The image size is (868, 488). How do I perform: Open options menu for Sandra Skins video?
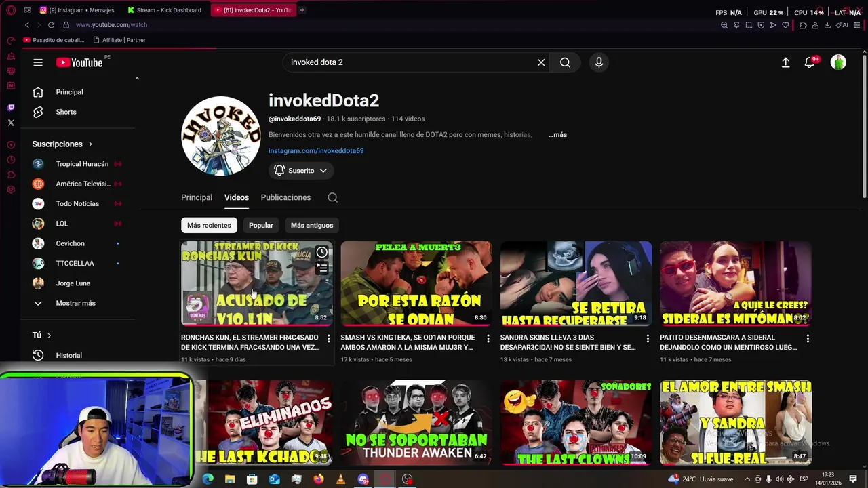click(648, 338)
